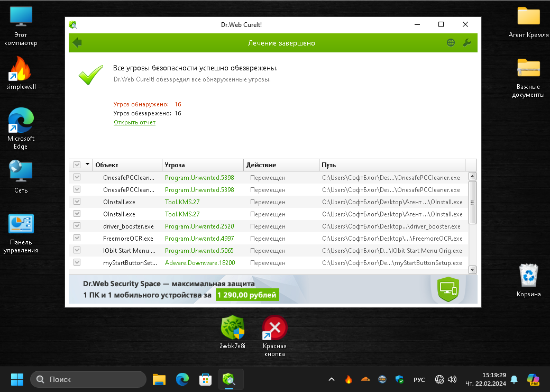The width and height of the screenshot is (550, 392).
Task: Open Панель управления desktop icon
Action: (21, 233)
